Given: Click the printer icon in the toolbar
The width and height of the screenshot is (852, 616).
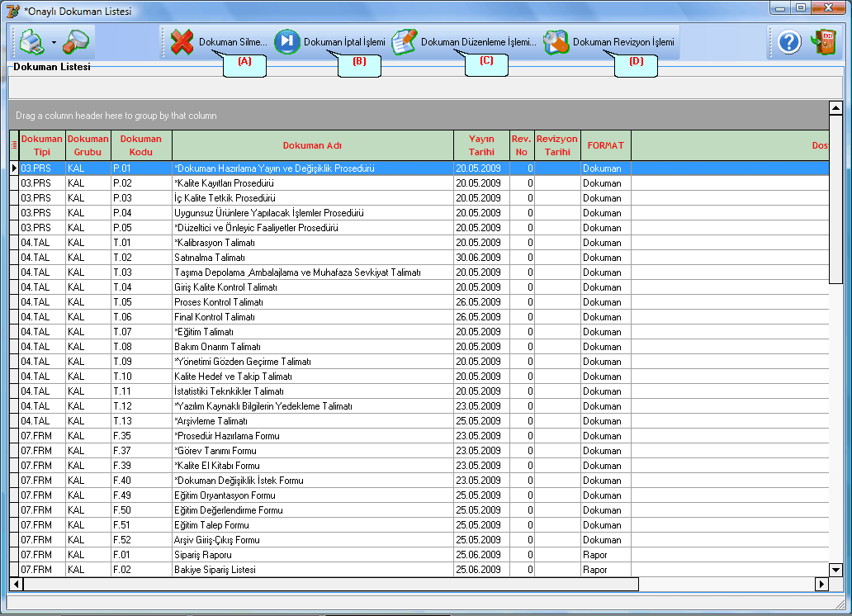Looking at the screenshot, I should (x=31, y=42).
